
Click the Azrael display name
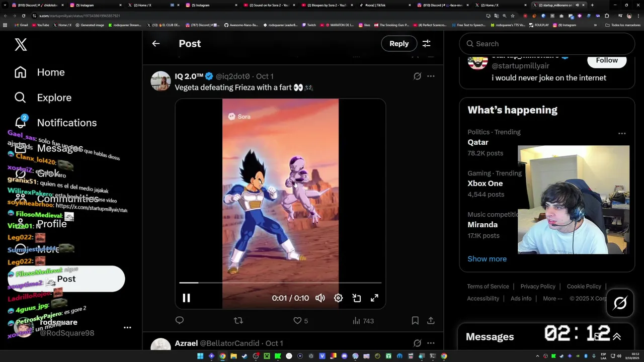(186, 343)
